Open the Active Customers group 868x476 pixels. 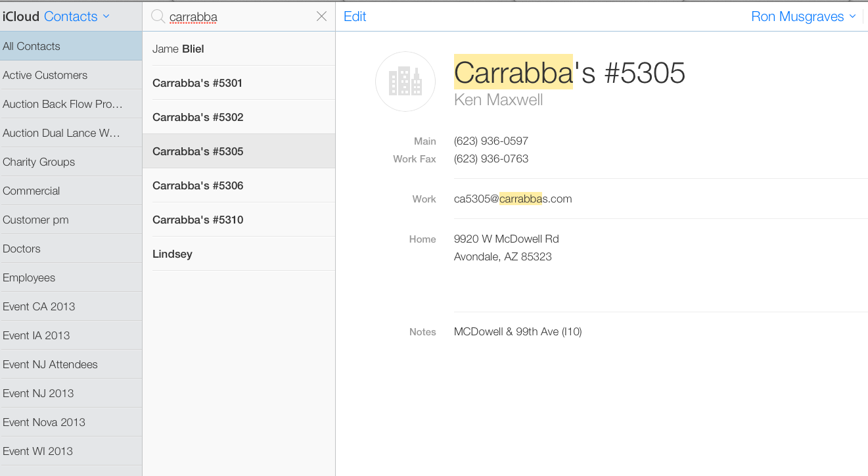pos(71,75)
